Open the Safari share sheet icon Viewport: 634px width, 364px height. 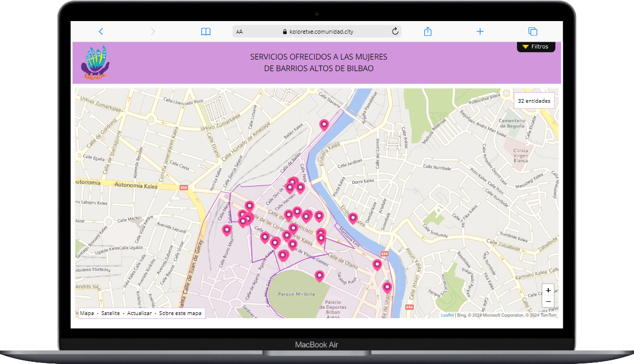click(428, 32)
